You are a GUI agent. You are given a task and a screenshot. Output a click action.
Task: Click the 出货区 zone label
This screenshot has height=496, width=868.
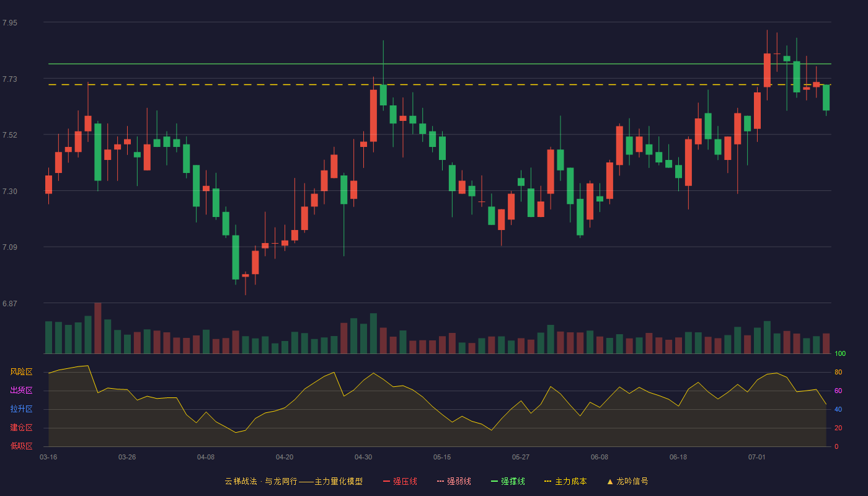21,391
